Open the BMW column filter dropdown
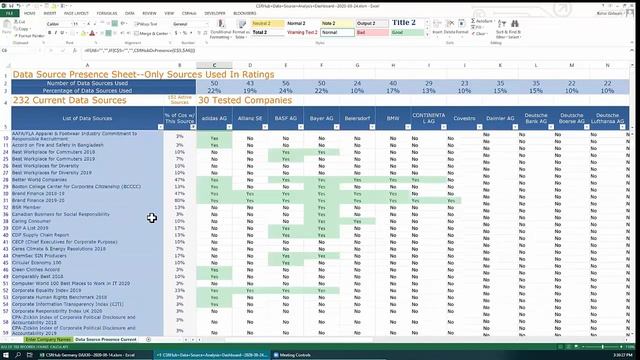640x360 pixels. click(408, 127)
